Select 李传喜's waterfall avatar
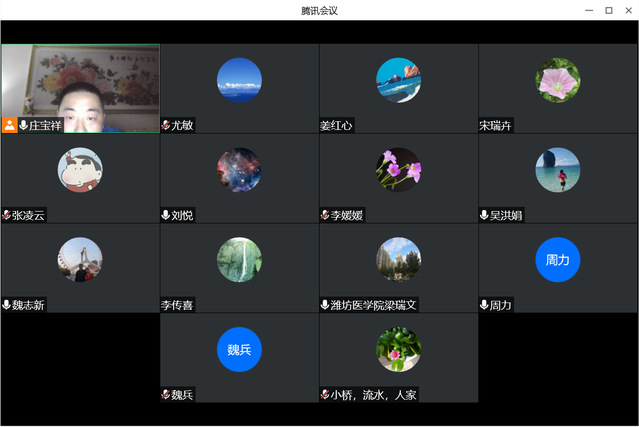639x427 pixels. (239, 259)
